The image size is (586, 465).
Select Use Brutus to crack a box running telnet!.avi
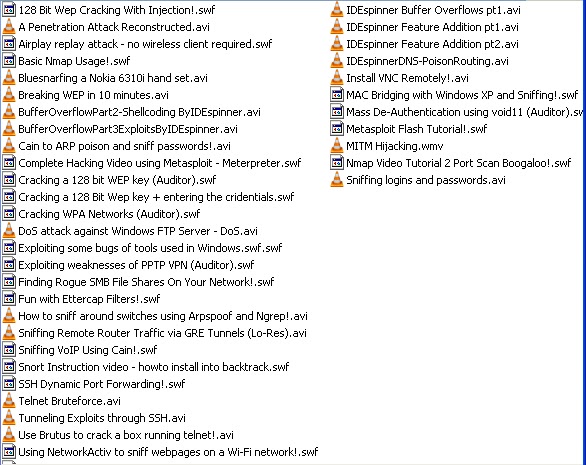pos(126,435)
